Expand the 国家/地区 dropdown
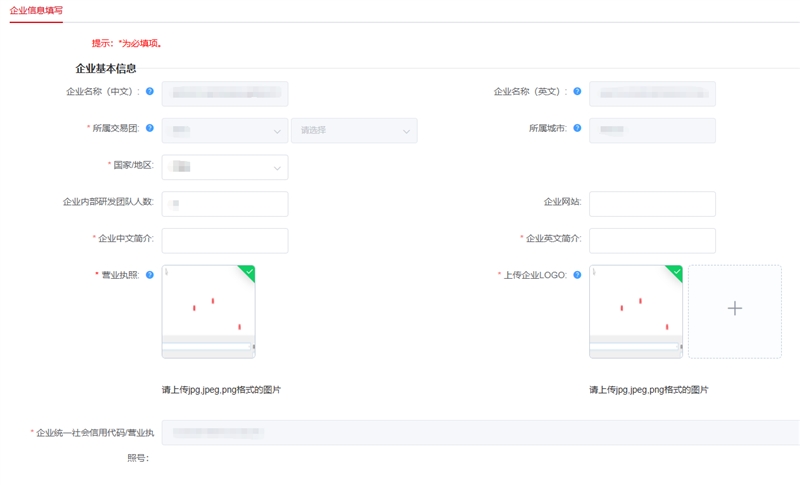 [225, 167]
